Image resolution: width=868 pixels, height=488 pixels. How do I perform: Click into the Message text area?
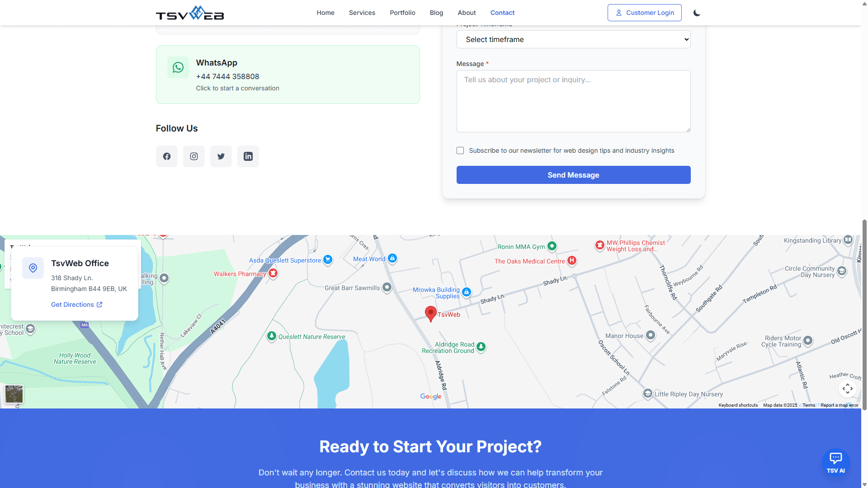point(573,101)
